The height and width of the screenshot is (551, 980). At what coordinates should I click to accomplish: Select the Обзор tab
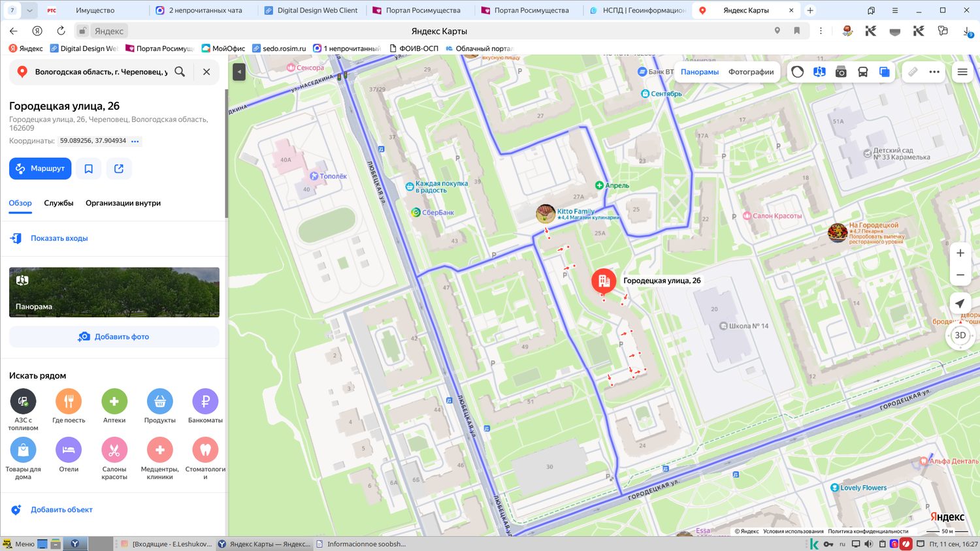(20, 203)
